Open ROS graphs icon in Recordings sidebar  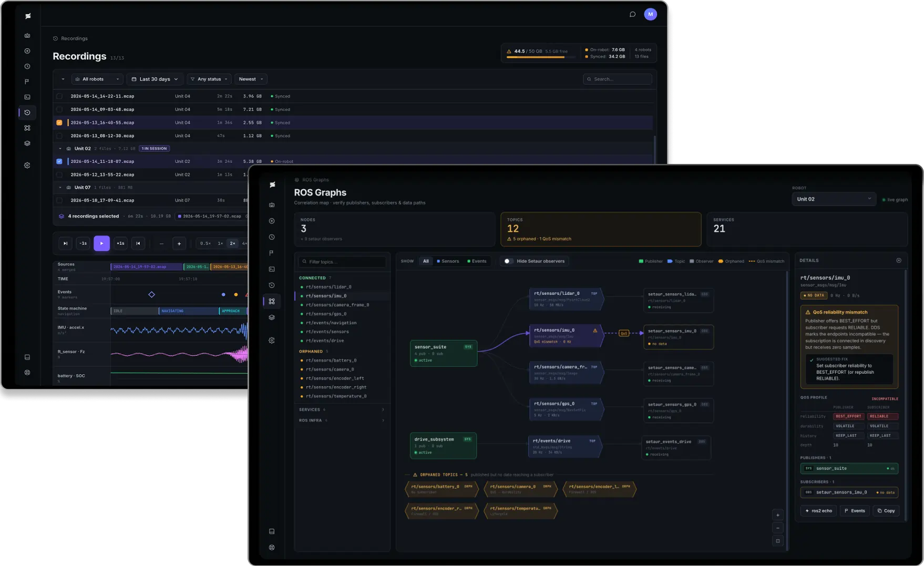coord(27,128)
